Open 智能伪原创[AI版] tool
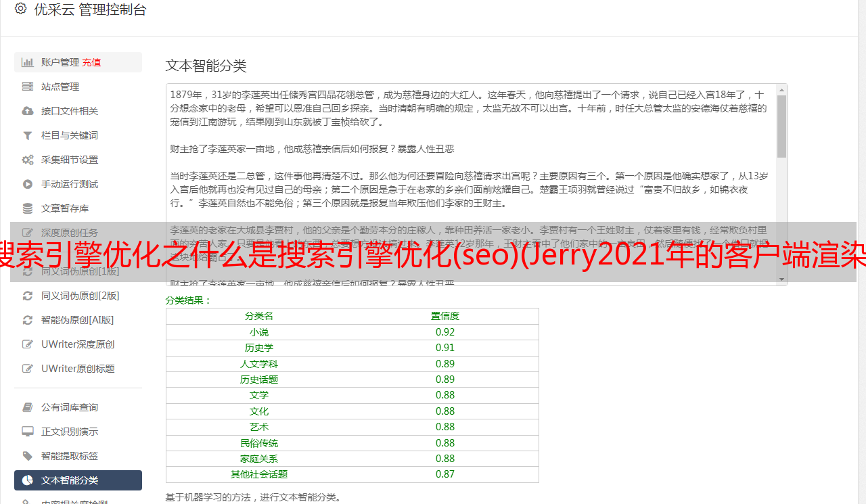The width and height of the screenshot is (866, 504). [x=78, y=320]
